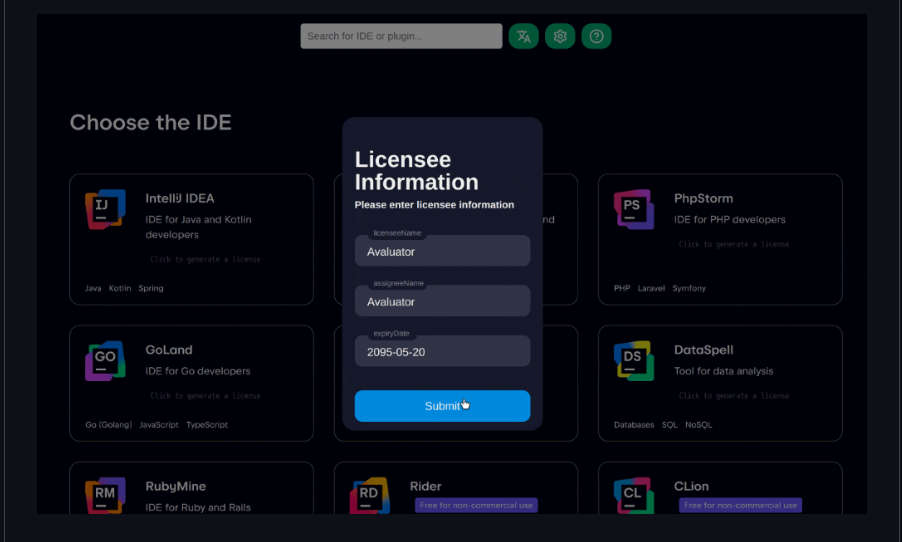Click the Kotlin tag
The image size is (902, 542).
120,288
